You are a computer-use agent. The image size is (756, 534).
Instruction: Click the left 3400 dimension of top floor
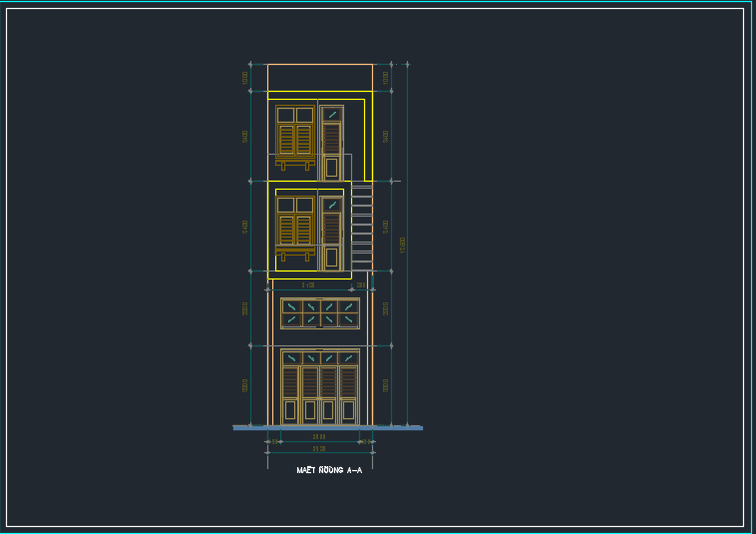pyautogui.click(x=245, y=136)
